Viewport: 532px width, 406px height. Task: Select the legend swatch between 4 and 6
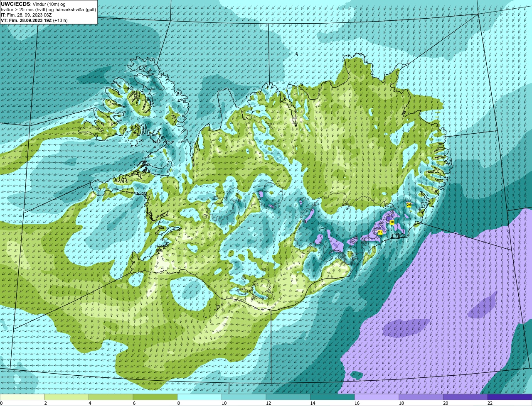pyautogui.click(x=111, y=397)
